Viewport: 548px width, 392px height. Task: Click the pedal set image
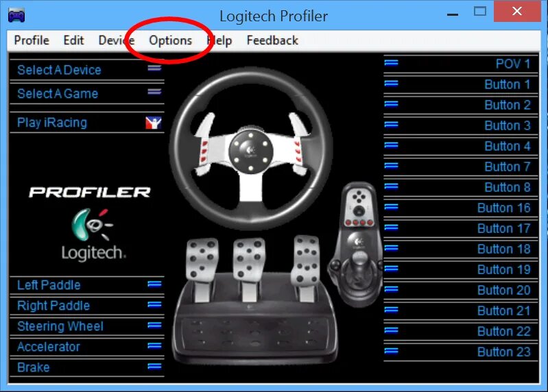(x=254, y=302)
